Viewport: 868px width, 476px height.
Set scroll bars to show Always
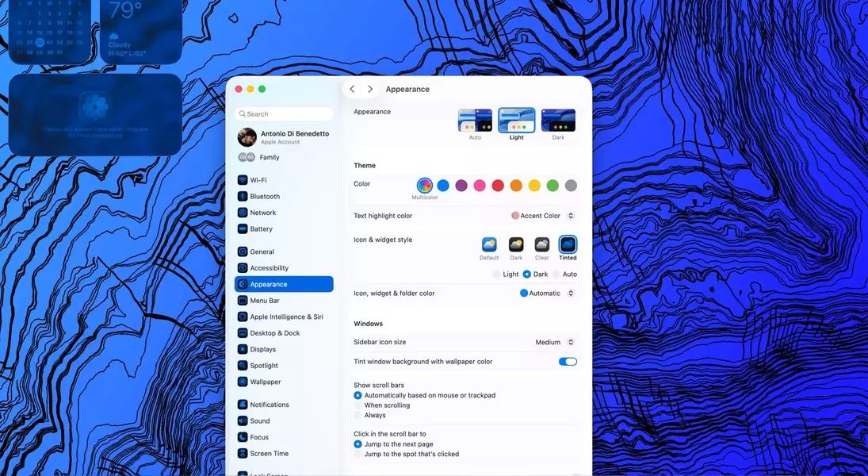click(x=358, y=415)
